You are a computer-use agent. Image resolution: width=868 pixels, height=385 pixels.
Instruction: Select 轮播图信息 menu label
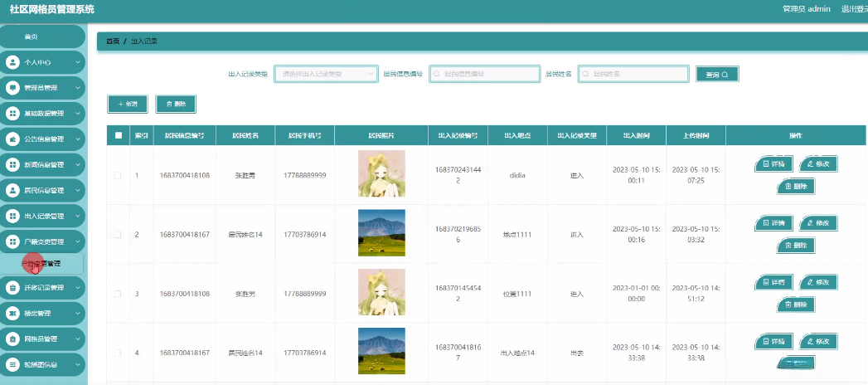41,364
